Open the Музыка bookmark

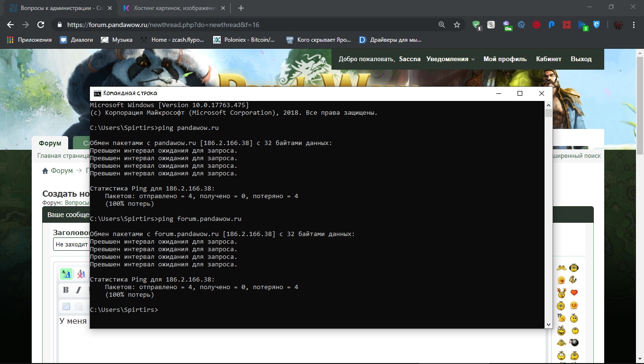coord(116,40)
